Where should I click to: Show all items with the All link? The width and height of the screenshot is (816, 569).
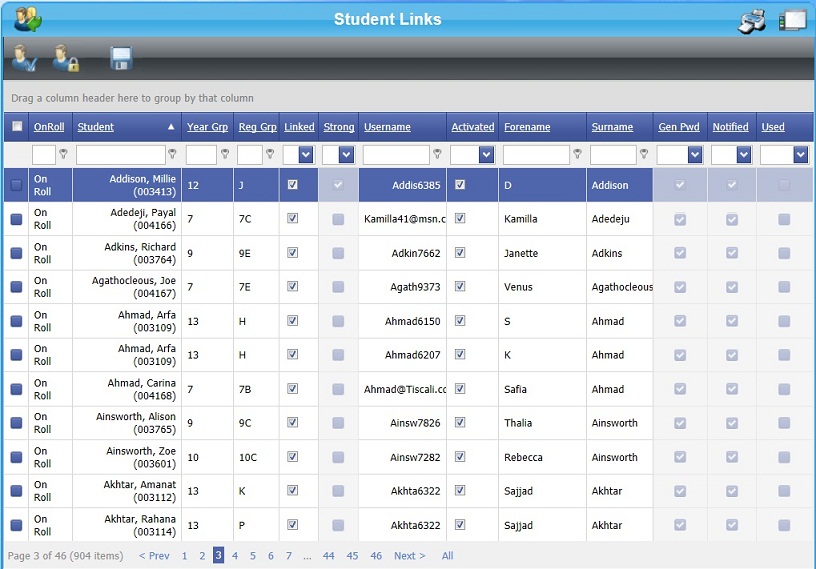click(448, 556)
